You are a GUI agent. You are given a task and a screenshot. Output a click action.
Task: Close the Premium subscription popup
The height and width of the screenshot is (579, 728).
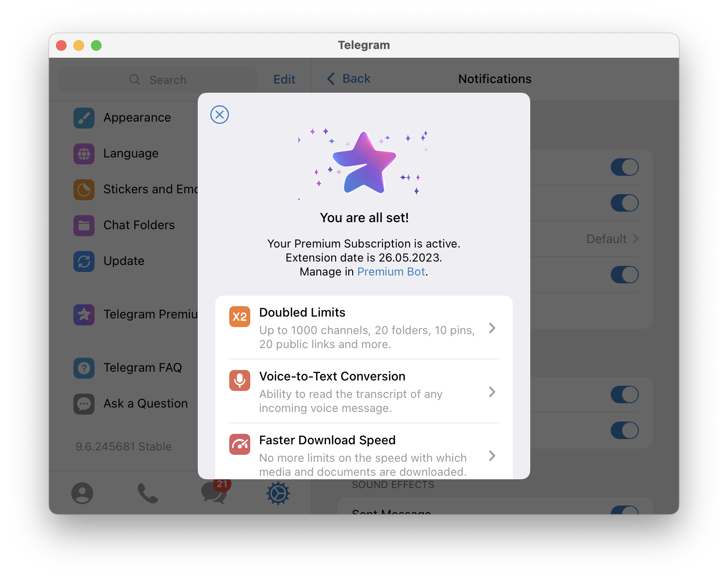pyautogui.click(x=220, y=115)
